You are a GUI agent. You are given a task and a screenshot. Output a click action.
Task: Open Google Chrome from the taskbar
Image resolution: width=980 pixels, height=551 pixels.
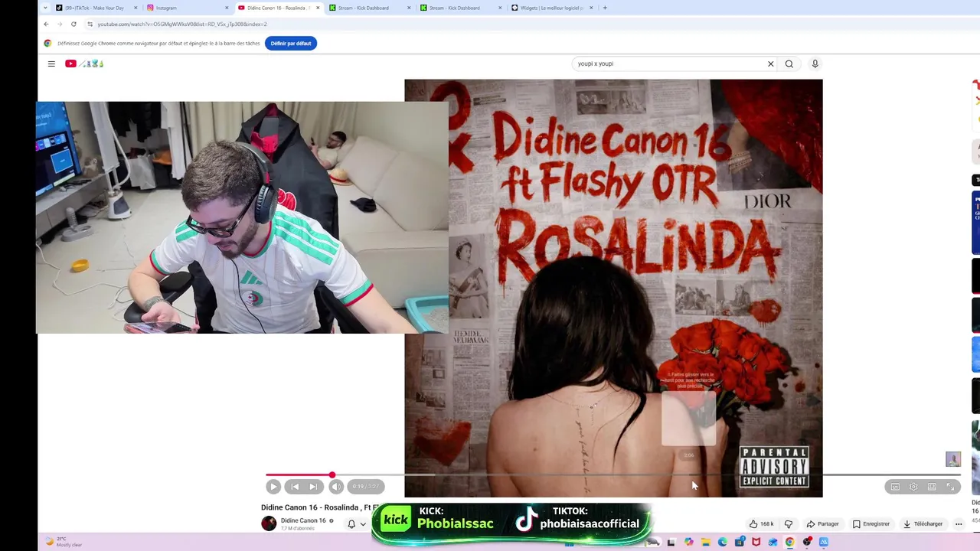789,543
